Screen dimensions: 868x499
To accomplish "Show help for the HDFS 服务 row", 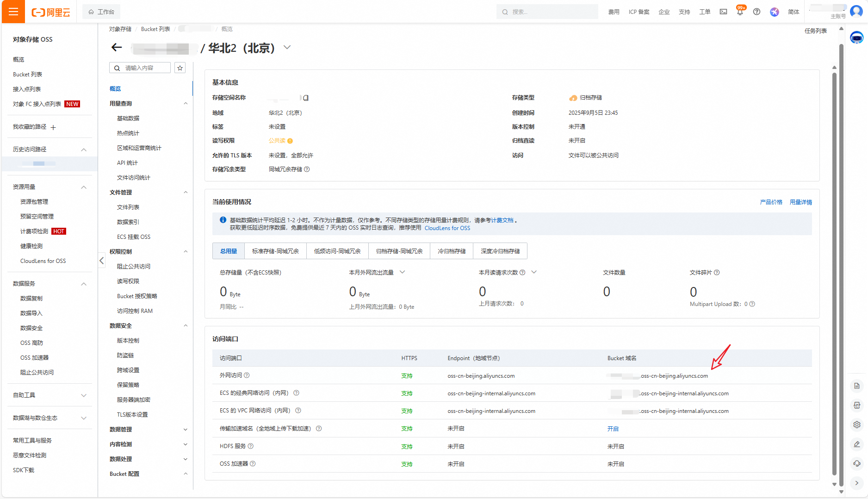I will point(251,446).
